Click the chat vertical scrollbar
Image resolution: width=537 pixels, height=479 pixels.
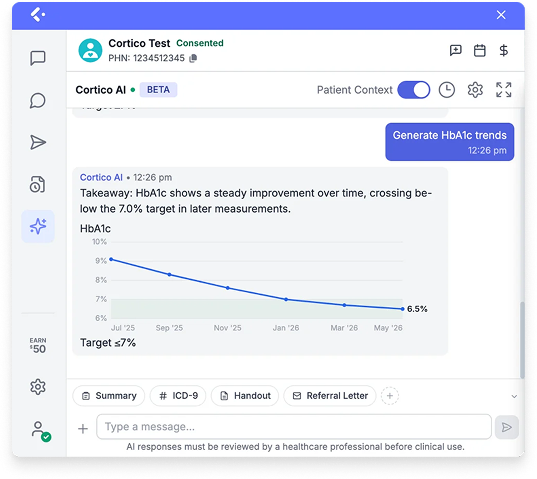coord(522,340)
